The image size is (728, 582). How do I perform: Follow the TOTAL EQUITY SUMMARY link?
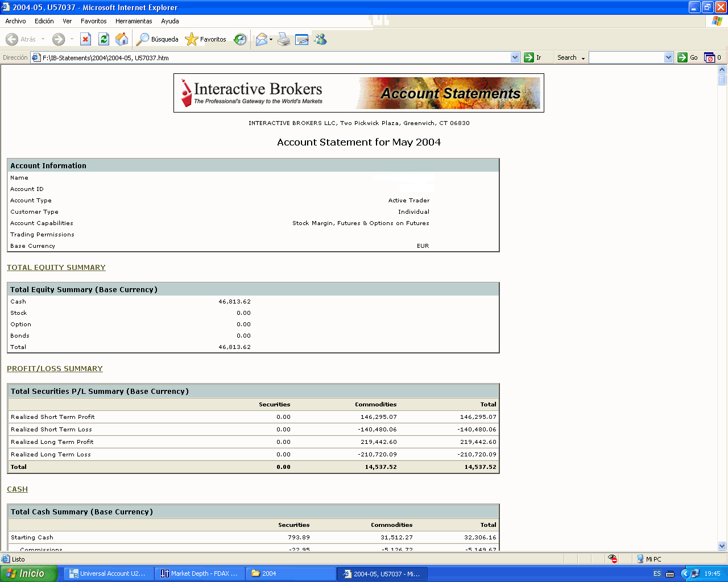[56, 268]
